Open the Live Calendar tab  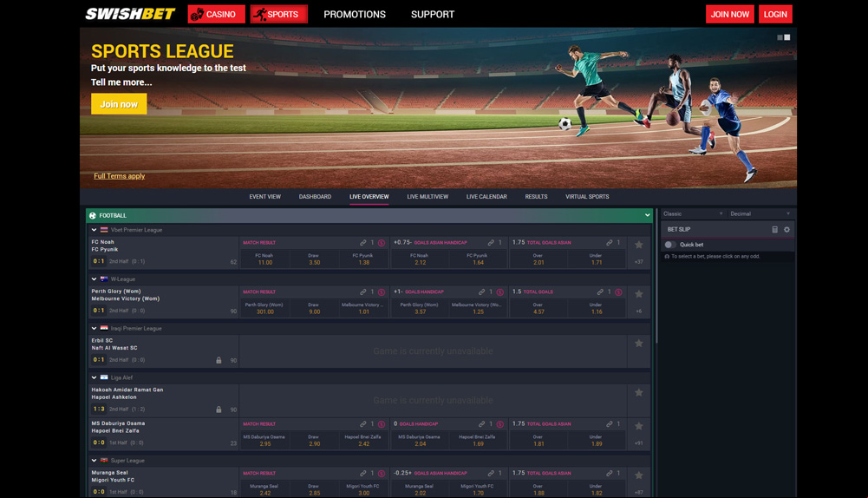(486, 197)
